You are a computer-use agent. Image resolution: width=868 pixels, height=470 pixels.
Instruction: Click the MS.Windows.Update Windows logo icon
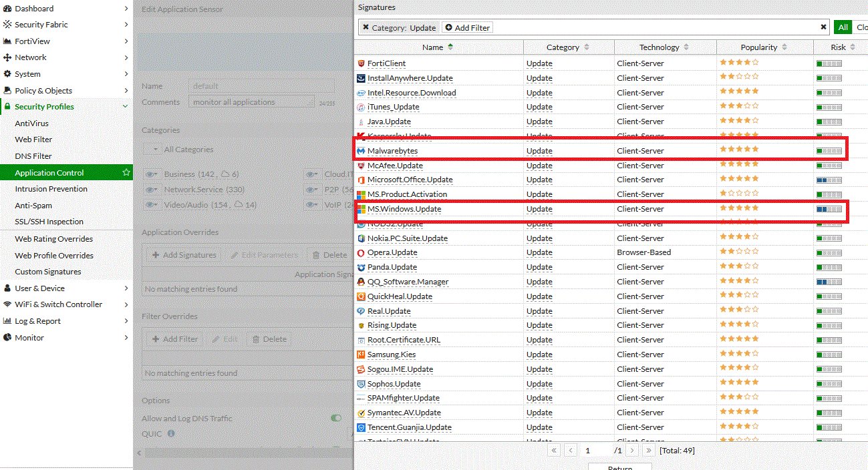pos(361,209)
